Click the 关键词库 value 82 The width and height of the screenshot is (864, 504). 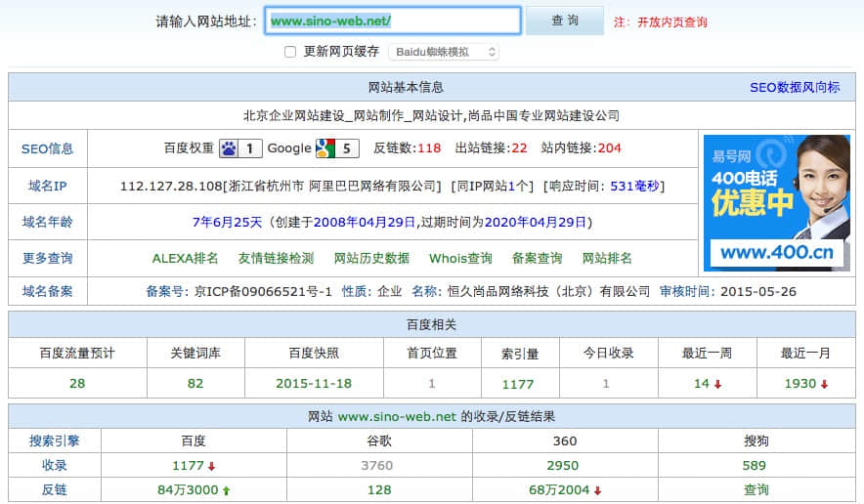point(195,383)
